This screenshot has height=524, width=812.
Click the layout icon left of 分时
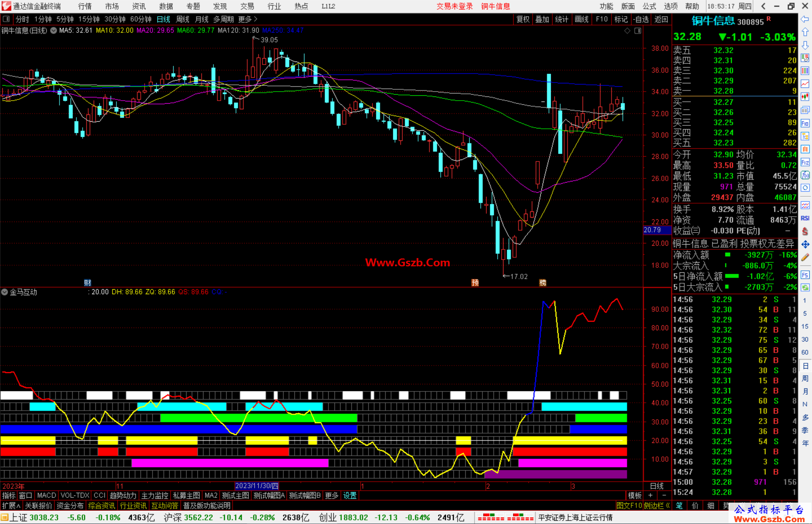click(x=6, y=19)
